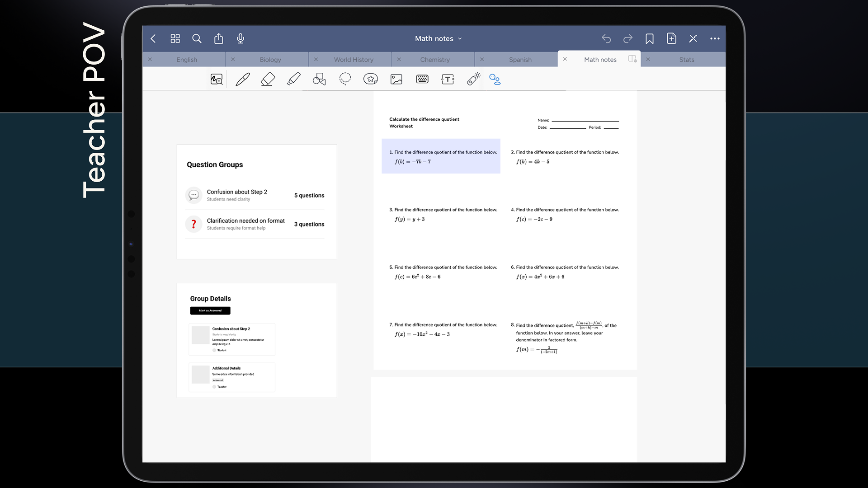
Task: Tap the undo arrow
Action: click(606, 39)
